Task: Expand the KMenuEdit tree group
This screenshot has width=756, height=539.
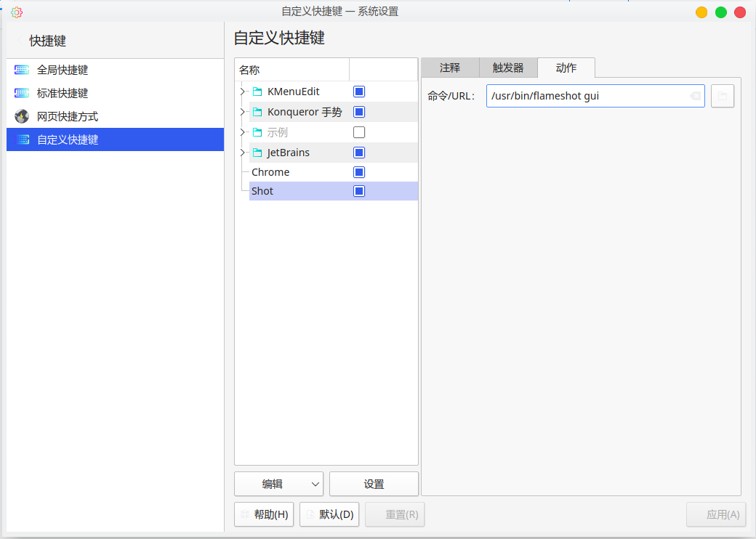Action: point(244,92)
